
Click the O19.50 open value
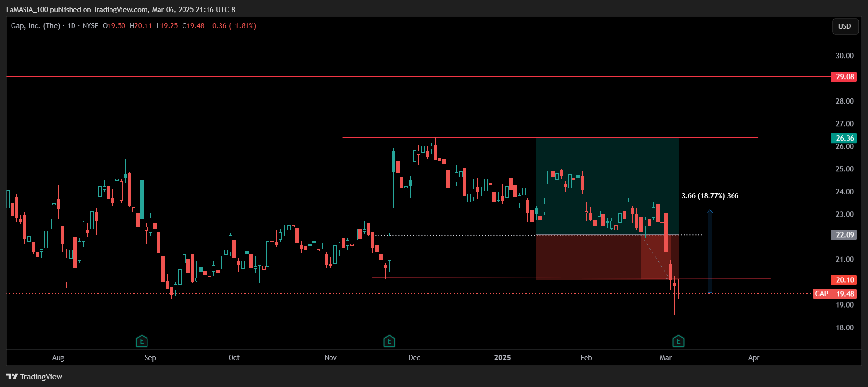(x=114, y=26)
